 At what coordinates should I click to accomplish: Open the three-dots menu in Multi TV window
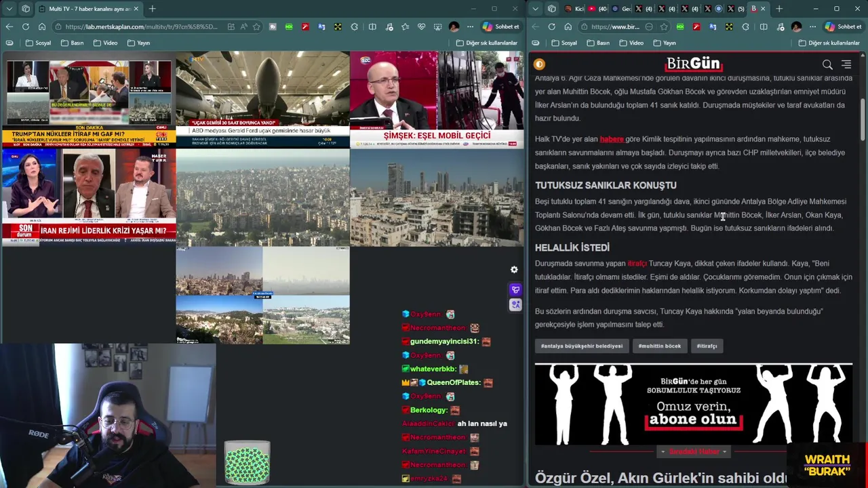coord(470,26)
